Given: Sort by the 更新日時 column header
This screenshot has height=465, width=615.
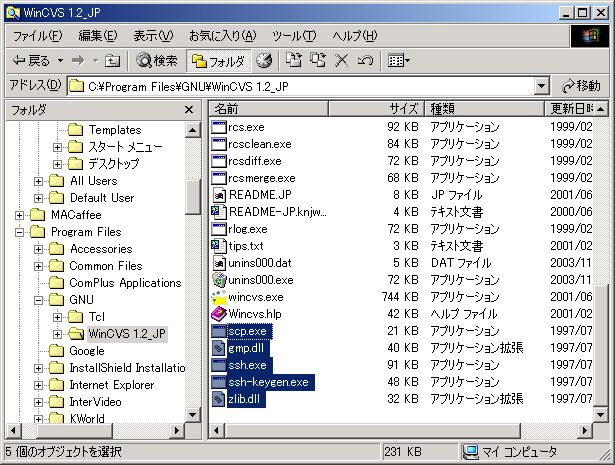Looking at the screenshot, I should pos(569,109).
